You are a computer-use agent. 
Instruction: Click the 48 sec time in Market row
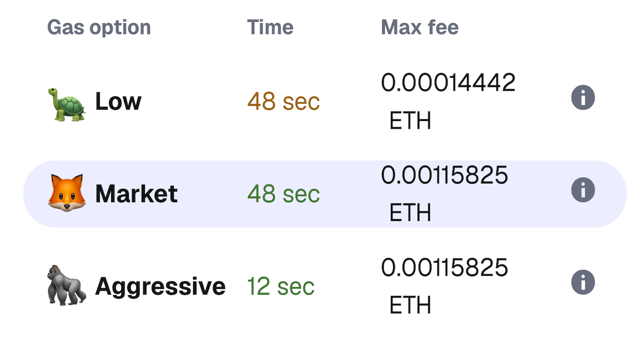coord(283,194)
